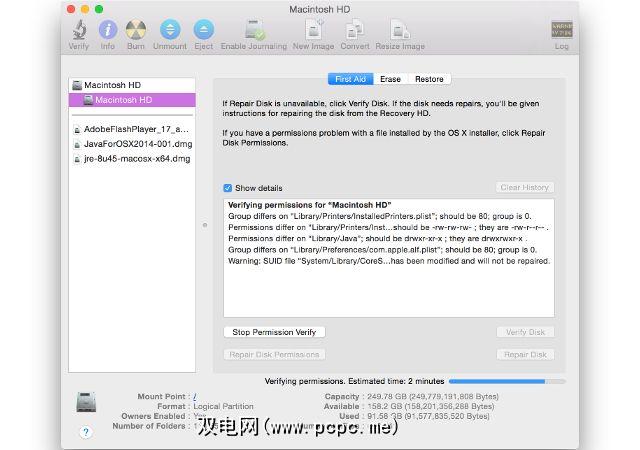Select the AdobeFlashPlayer_17 disk image
Screen dimensions: 640x450
[132, 129]
